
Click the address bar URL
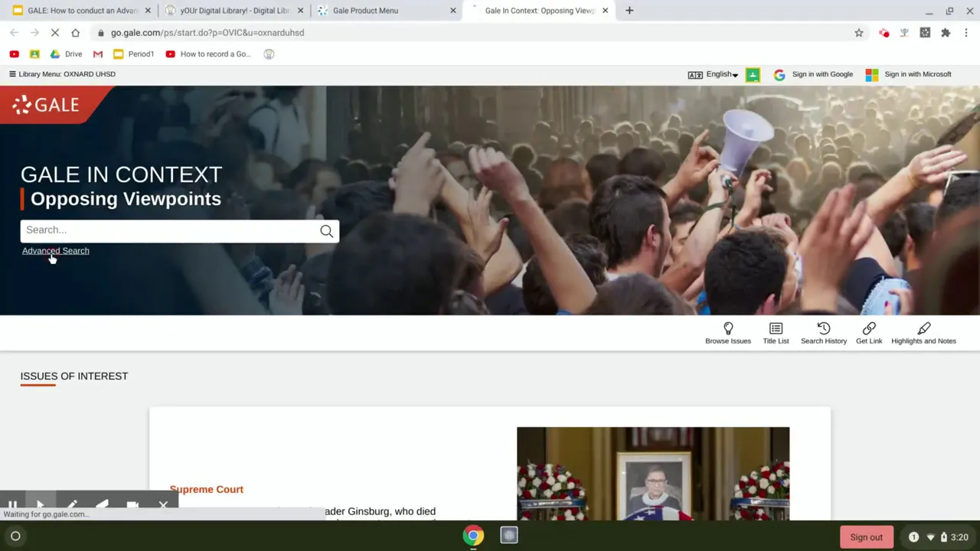tap(207, 33)
